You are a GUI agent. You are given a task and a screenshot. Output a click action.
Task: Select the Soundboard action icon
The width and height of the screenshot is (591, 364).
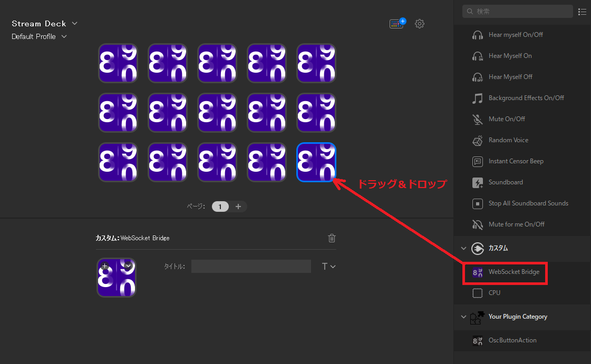pyautogui.click(x=478, y=183)
